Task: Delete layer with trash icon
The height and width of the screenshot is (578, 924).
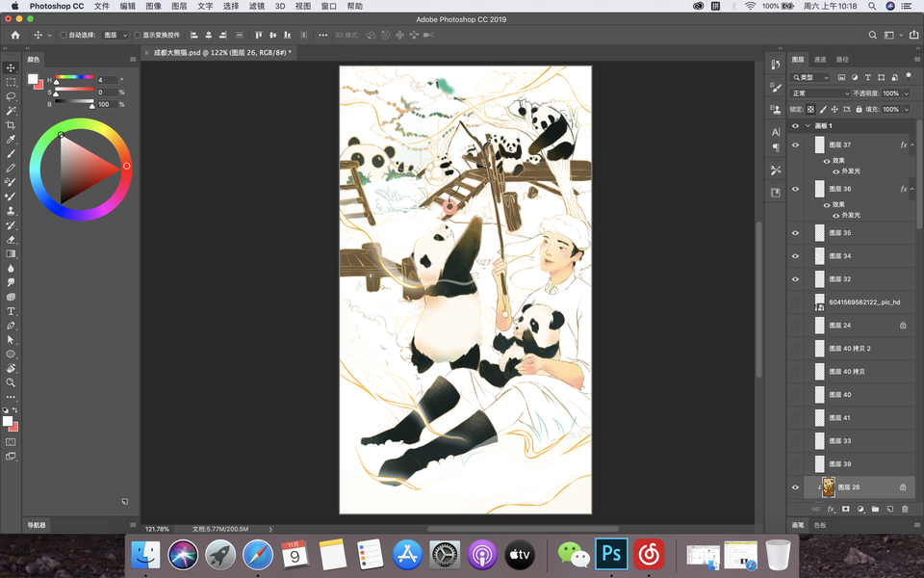Action: pos(905,509)
